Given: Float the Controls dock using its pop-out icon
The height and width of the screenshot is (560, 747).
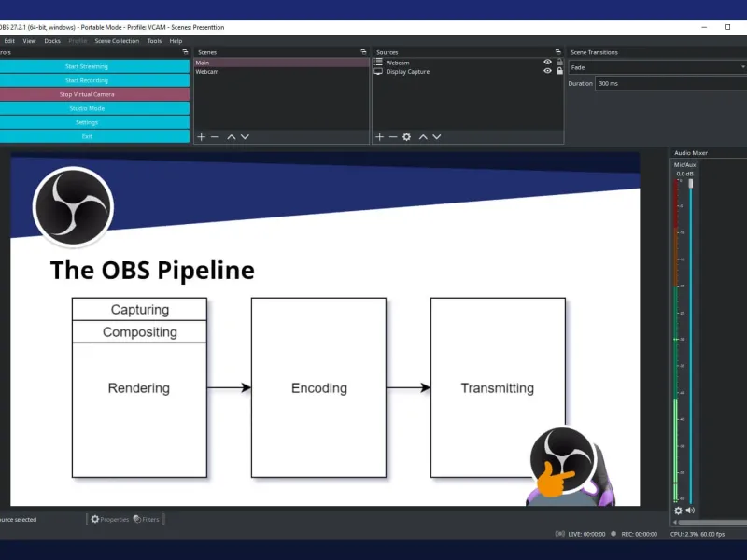Looking at the screenshot, I should click(185, 52).
